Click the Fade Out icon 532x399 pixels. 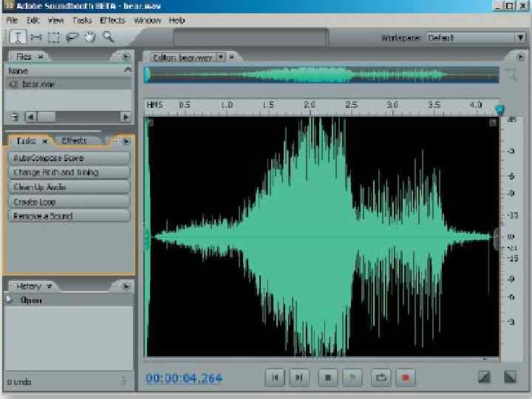point(511,377)
